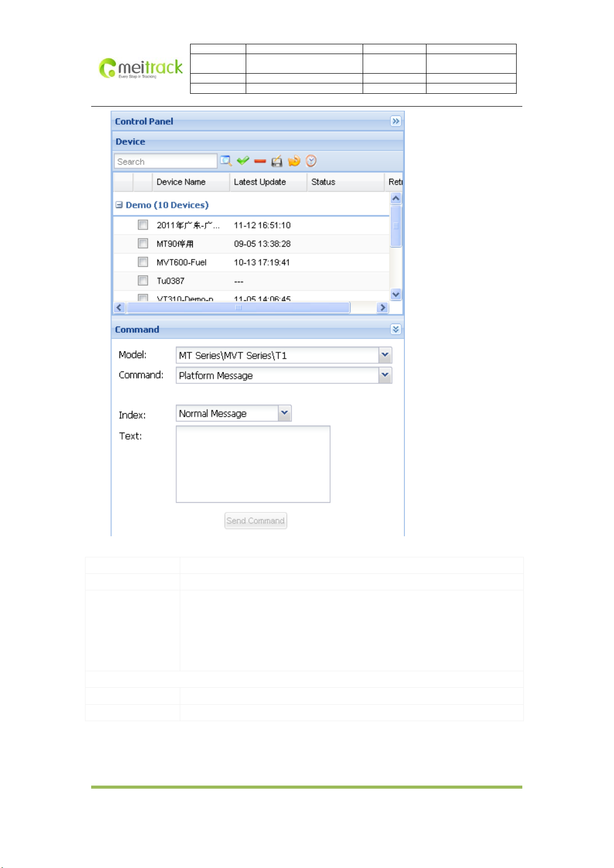The width and height of the screenshot is (614, 868).
Task: Open the Command dropdown showing Platform Message
Action: click(x=385, y=375)
